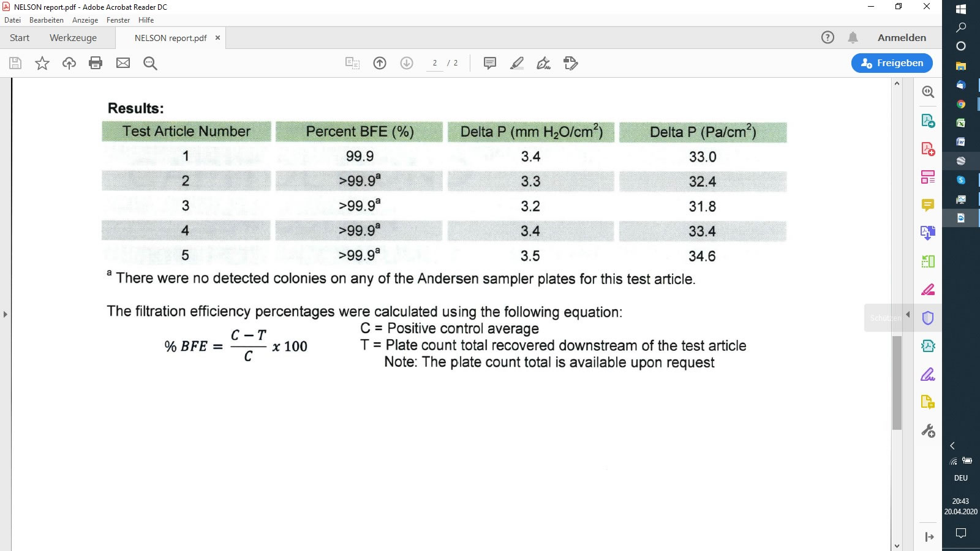Click the Freigeben share button
The height and width of the screenshot is (551, 980).
pyautogui.click(x=892, y=63)
